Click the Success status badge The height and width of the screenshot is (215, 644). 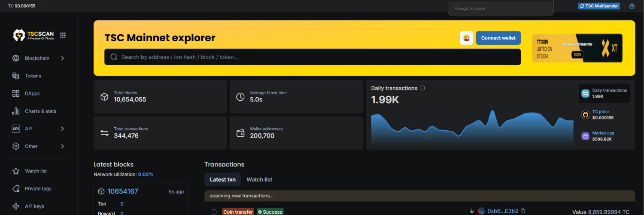tap(270, 212)
